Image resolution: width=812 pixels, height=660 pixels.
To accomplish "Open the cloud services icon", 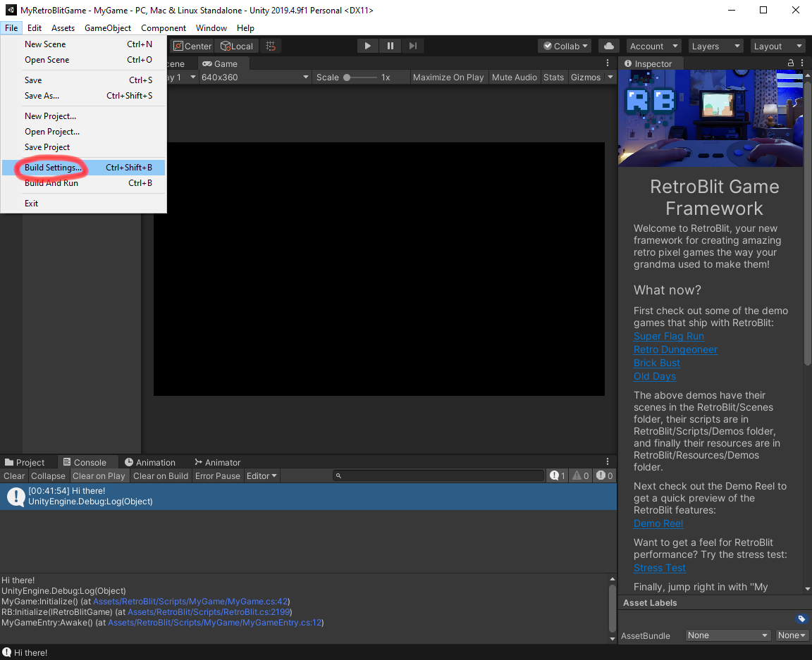I will coord(609,46).
